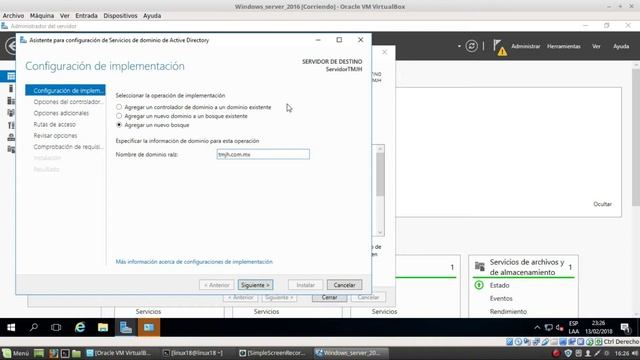Click the Windows tray clock showing 23:26
The height and width of the screenshot is (360, 640).
(x=598, y=327)
